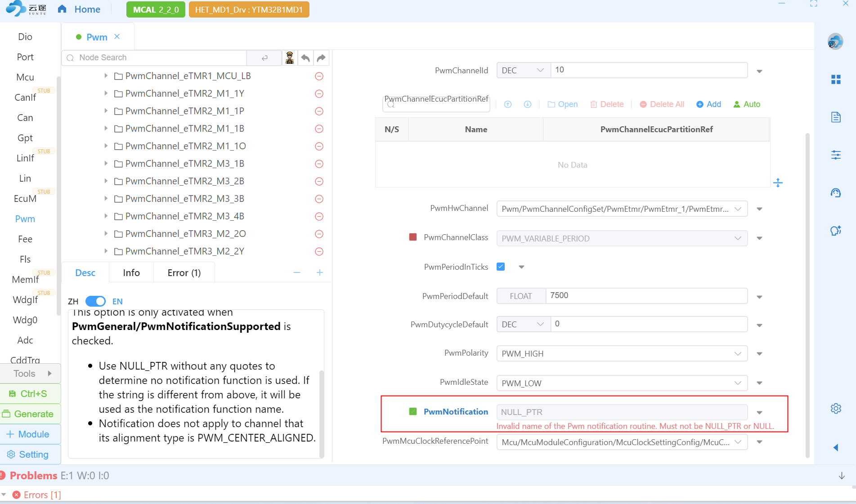Remove PwmChannel_eTMR2_M1_1Y with minus icon
This screenshot has width=856, height=504.
tap(319, 94)
